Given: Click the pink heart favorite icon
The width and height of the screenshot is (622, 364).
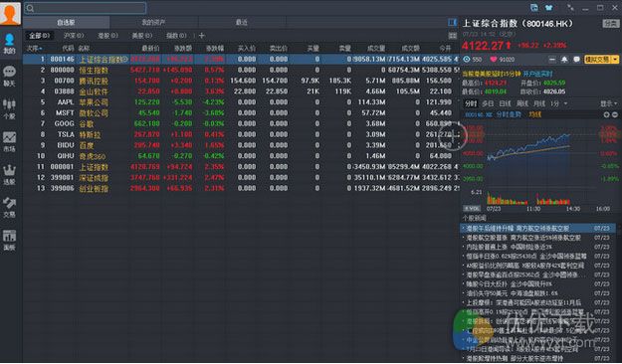Looking at the screenshot, I should tap(494, 60).
